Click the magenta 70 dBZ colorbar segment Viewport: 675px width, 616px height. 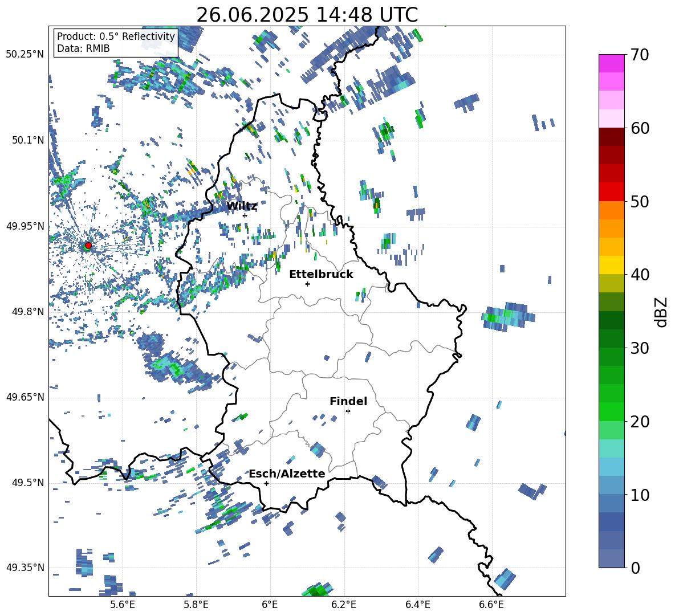pos(611,63)
